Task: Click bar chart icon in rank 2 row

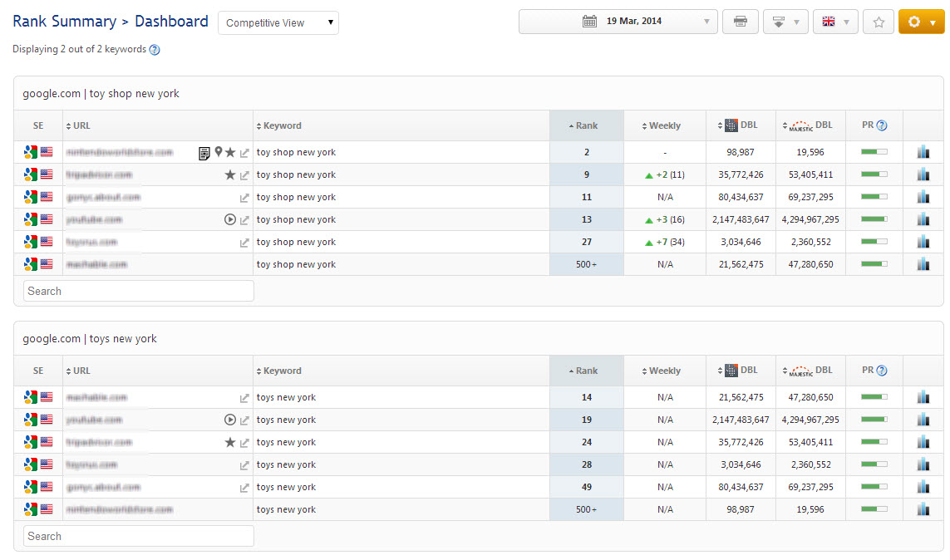Action: point(923,152)
